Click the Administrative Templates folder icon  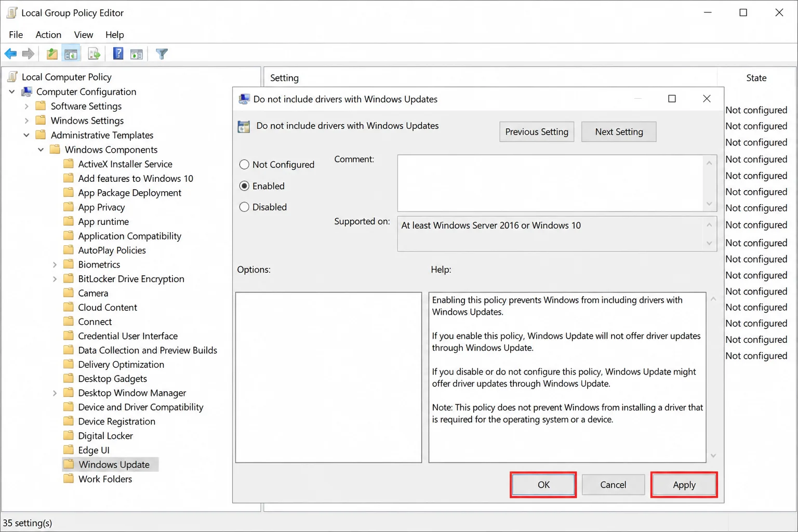click(x=41, y=135)
